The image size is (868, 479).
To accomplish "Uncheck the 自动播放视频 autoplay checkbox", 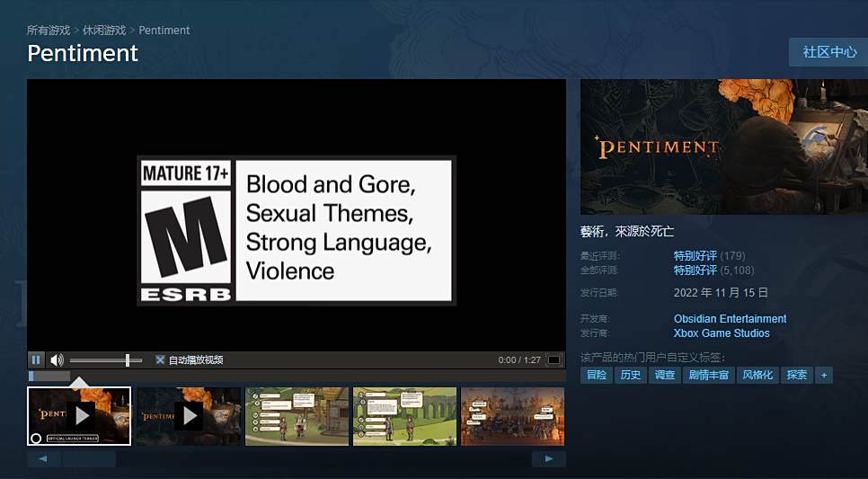I will [x=160, y=360].
